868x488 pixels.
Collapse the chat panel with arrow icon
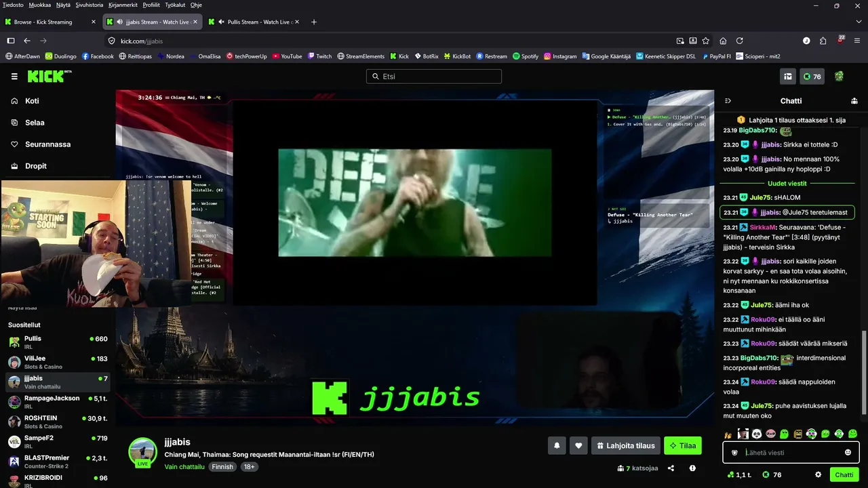tap(728, 101)
